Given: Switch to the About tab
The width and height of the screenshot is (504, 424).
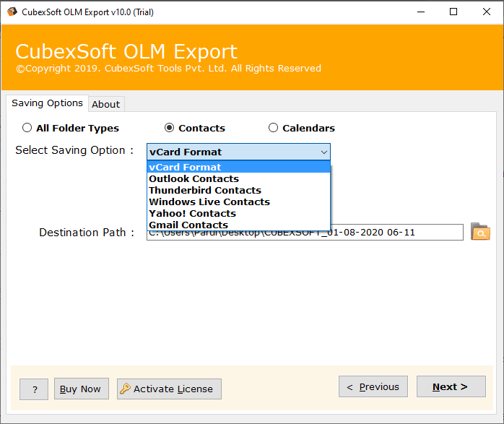Looking at the screenshot, I should coord(106,104).
